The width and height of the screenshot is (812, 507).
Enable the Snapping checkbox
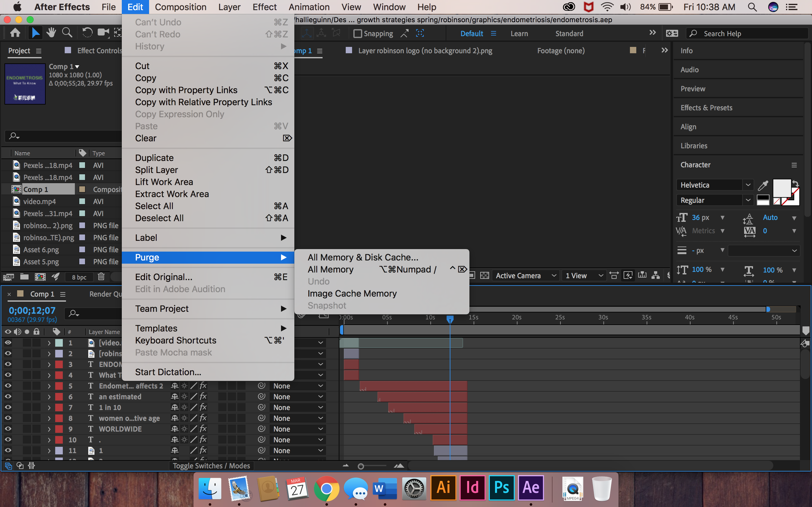click(x=358, y=33)
